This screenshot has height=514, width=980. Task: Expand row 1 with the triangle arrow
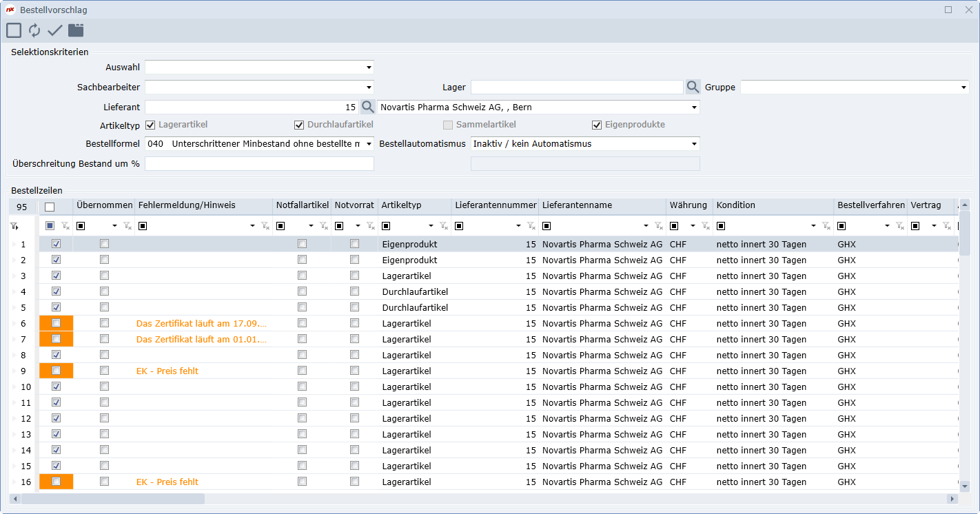click(x=13, y=245)
